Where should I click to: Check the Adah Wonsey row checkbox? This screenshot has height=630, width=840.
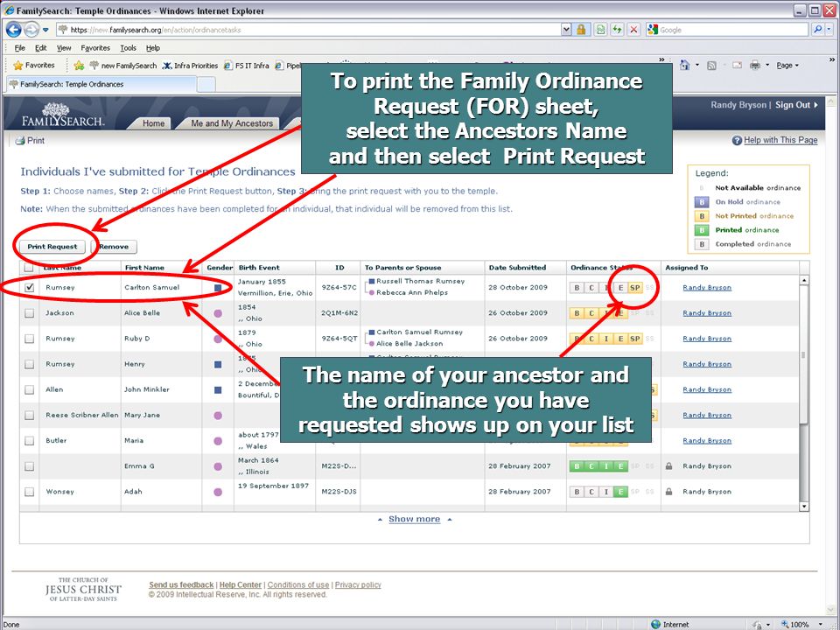pos(30,492)
